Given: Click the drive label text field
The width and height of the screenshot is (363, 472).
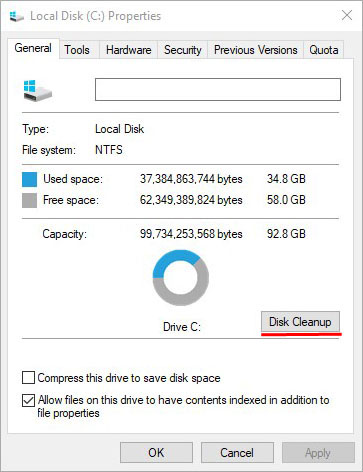Looking at the screenshot, I should click(x=218, y=89).
